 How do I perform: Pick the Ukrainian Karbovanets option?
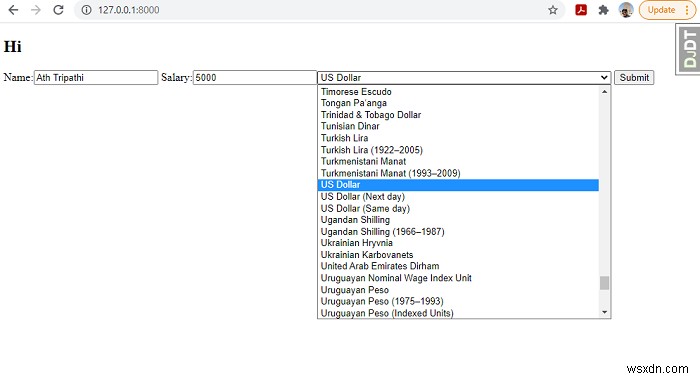[x=458, y=254]
